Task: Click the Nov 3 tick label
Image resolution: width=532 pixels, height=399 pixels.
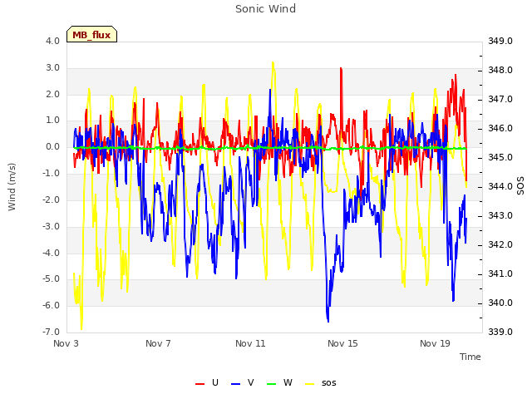Action: pyautogui.click(x=66, y=343)
